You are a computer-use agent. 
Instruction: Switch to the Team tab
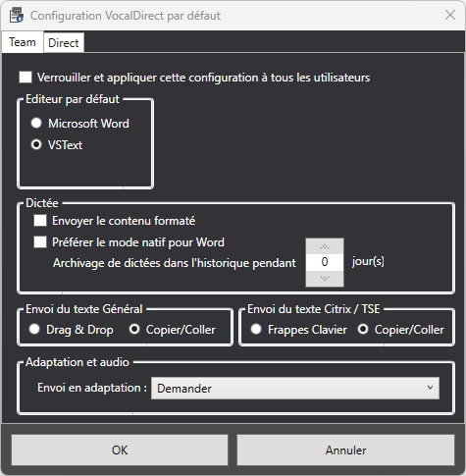coord(23,42)
